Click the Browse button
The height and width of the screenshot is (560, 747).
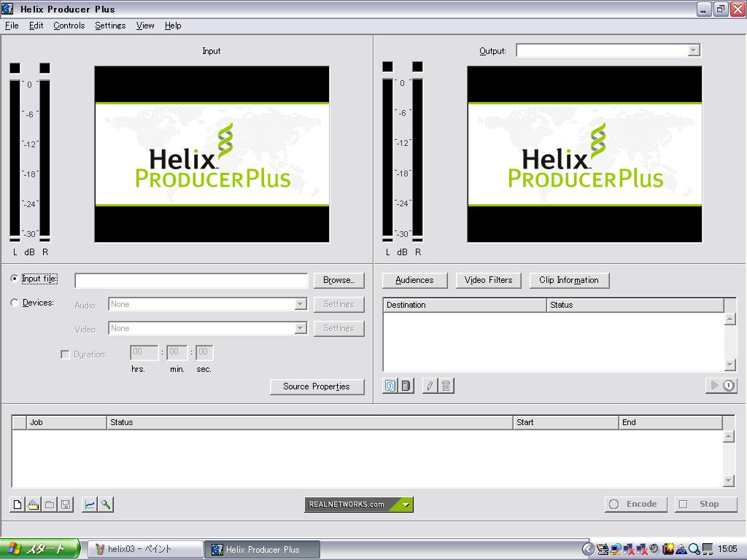338,280
